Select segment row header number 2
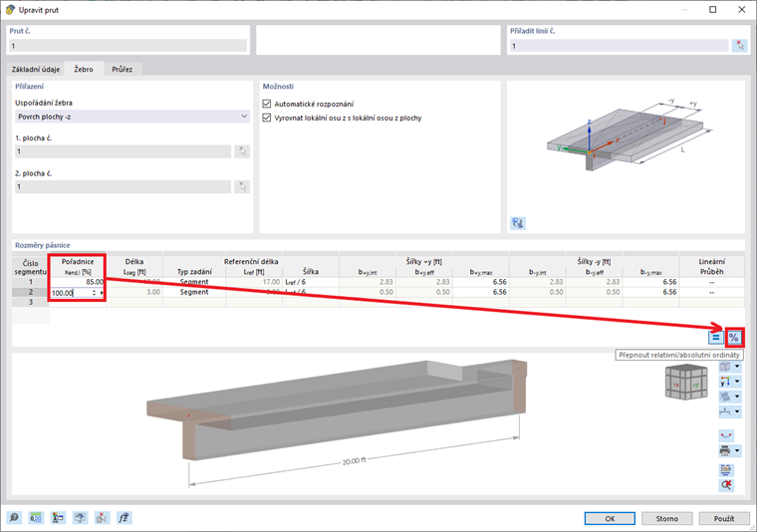 click(31, 292)
